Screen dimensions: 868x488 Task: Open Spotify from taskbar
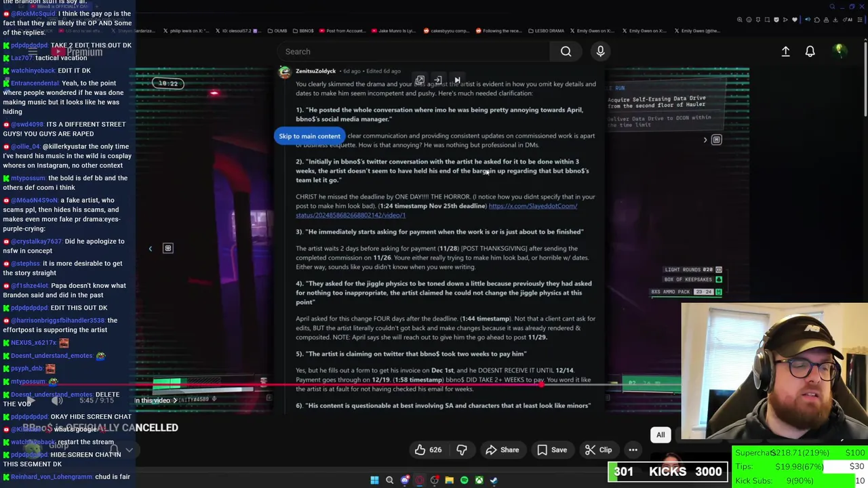464,481
